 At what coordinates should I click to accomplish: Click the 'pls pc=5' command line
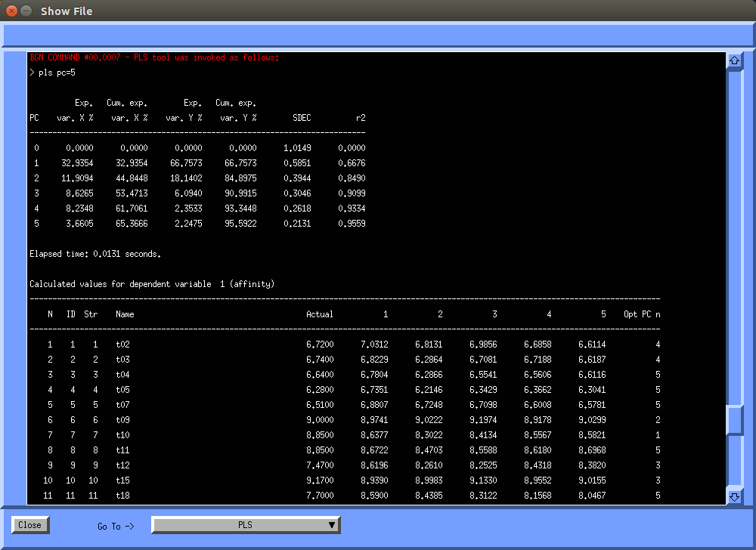(x=53, y=73)
